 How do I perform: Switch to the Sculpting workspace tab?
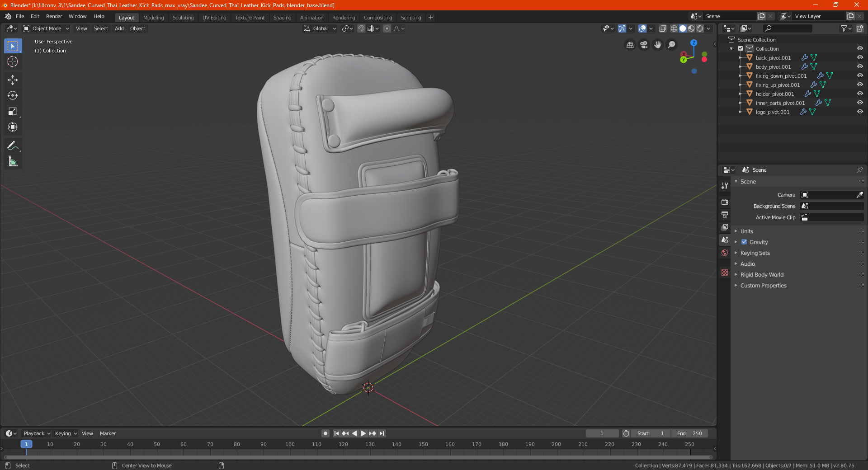click(x=183, y=18)
